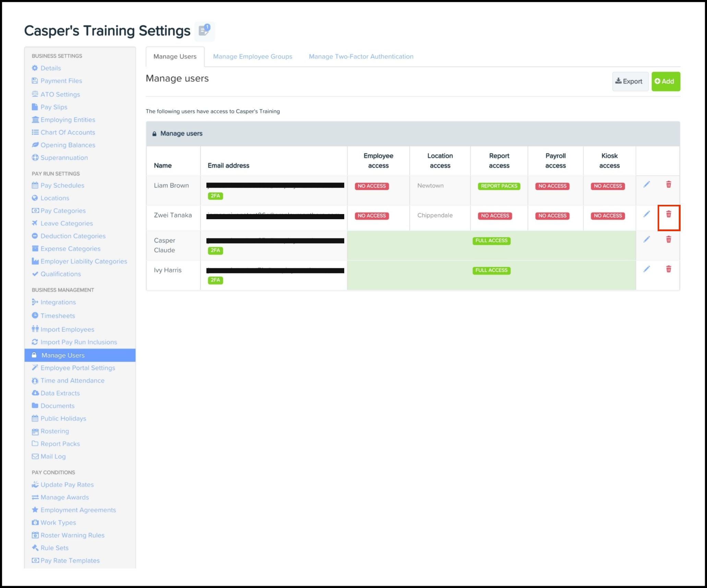707x588 pixels.
Task: Click pencil edit icon for Casper Claude
Action: (646, 239)
